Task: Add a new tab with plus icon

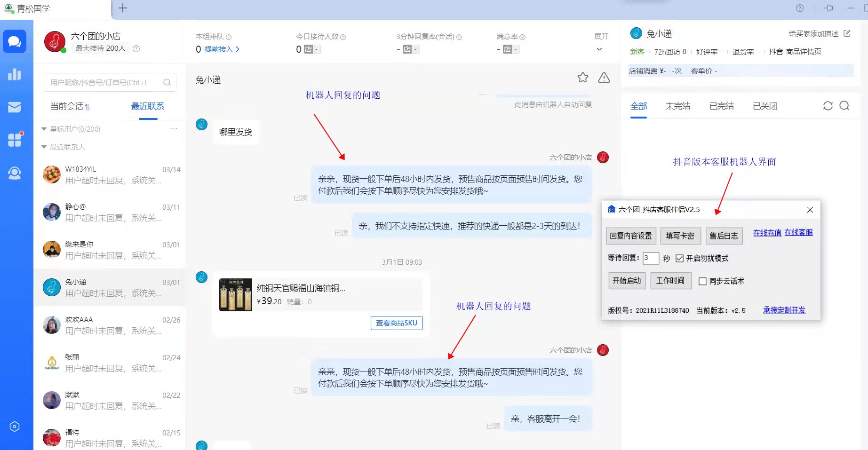Action: pos(123,8)
